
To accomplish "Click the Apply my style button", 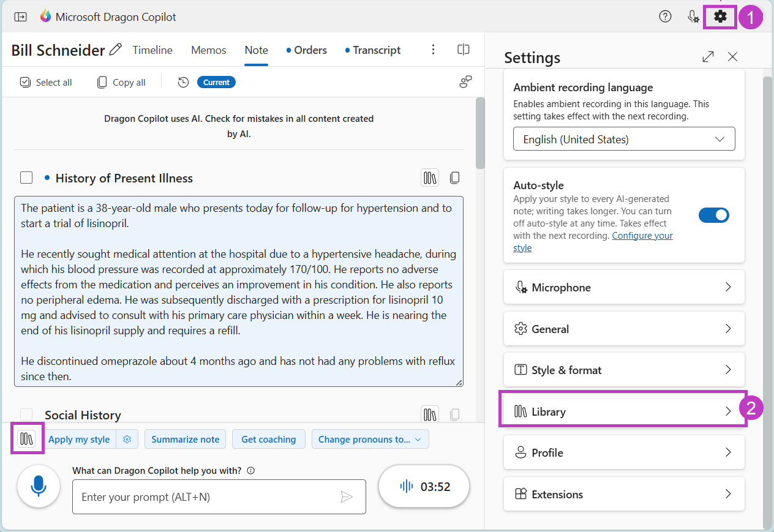I will [x=79, y=439].
